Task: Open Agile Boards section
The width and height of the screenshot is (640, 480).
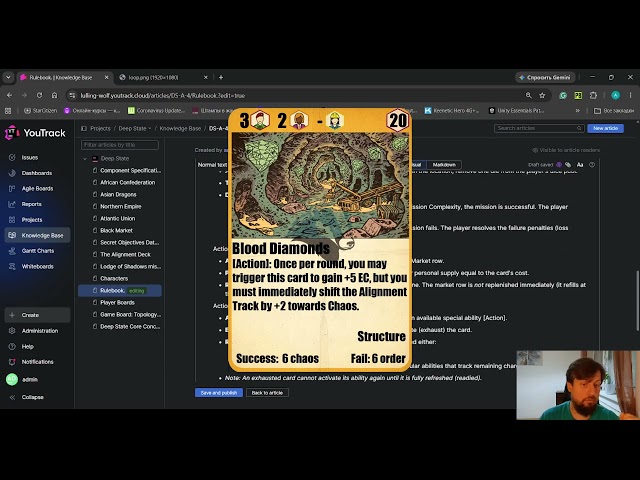Action: click(37, 189)
